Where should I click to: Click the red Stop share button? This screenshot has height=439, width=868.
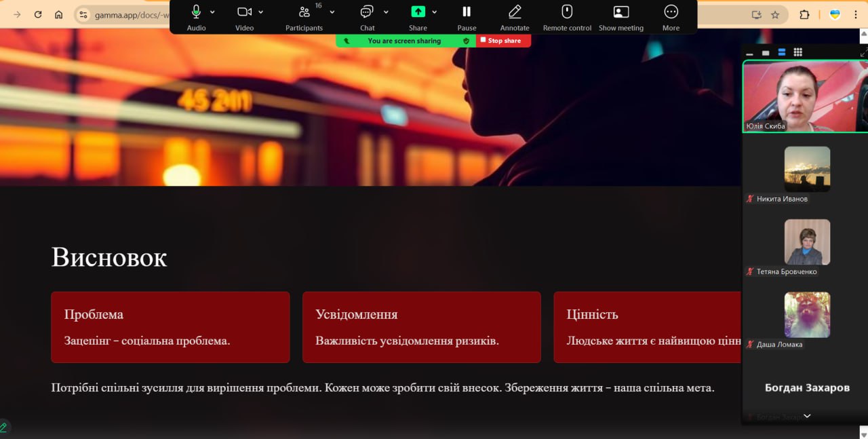[x=503, y=41]
